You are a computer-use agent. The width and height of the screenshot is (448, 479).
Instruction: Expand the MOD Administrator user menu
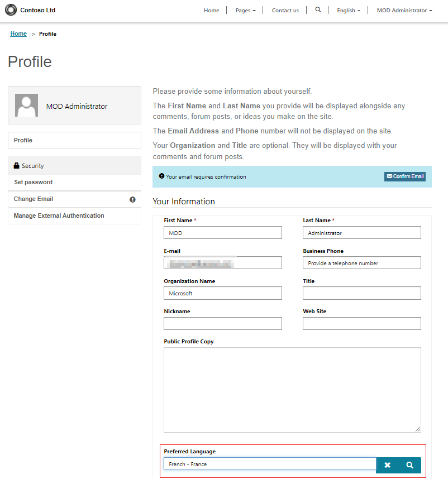coord(404,11)
